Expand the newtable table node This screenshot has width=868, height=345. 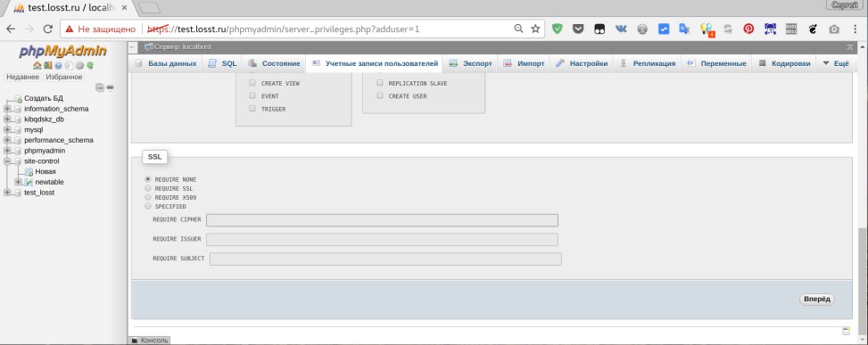(x=18, y=182)
